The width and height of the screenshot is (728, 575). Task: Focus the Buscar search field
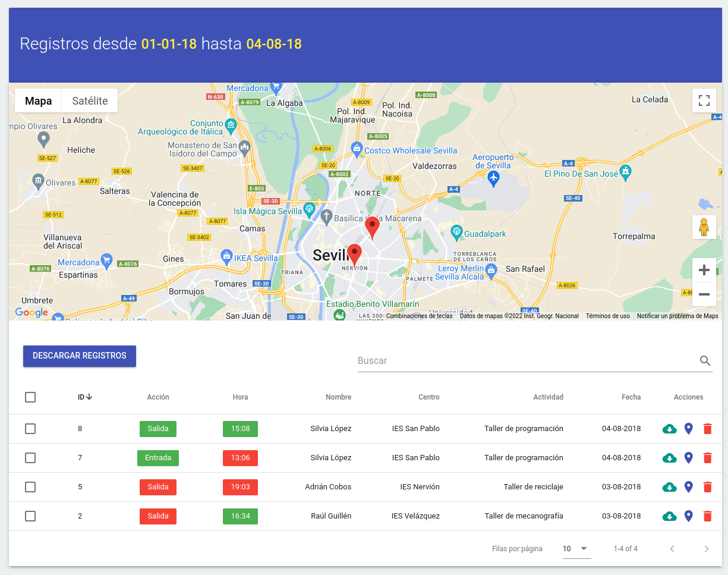point(527,361)
